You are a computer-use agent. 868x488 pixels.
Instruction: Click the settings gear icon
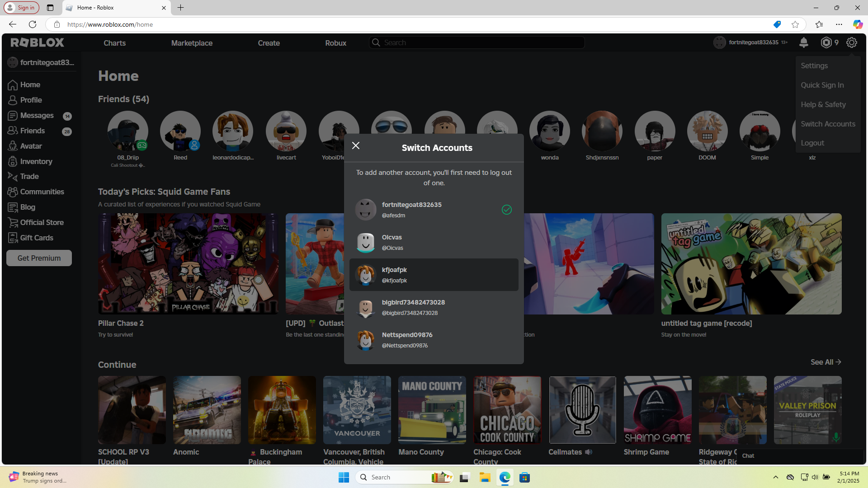[x=851, y=42]
